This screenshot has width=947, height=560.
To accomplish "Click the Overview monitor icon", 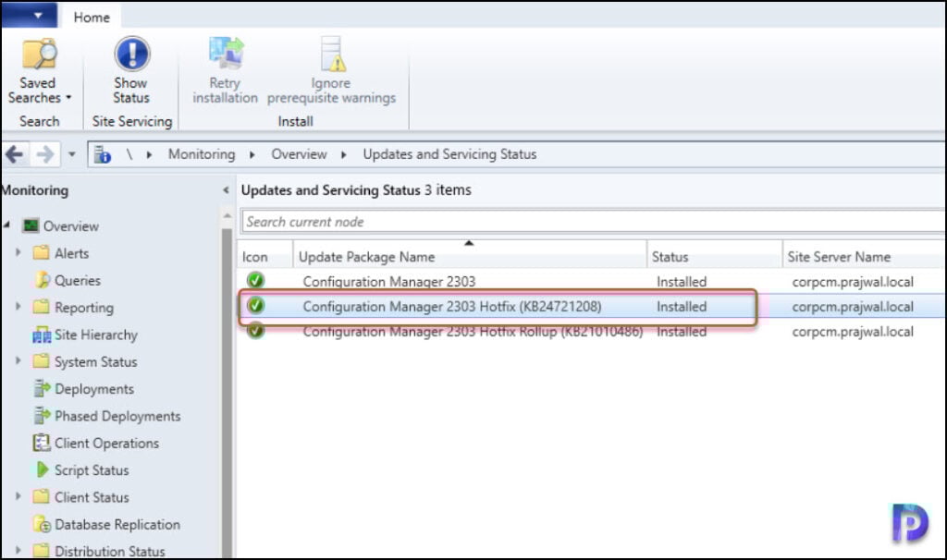I will (31, 226).
